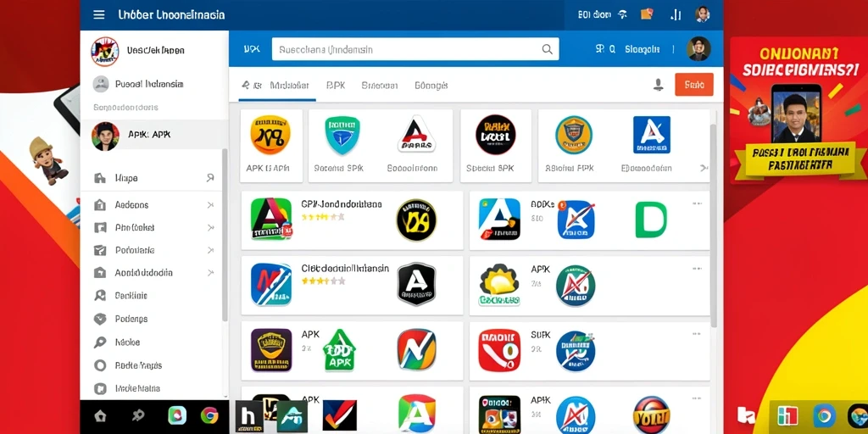
Task: Open the hamburger menu in the title bar
Action: [x=98, y=15]
